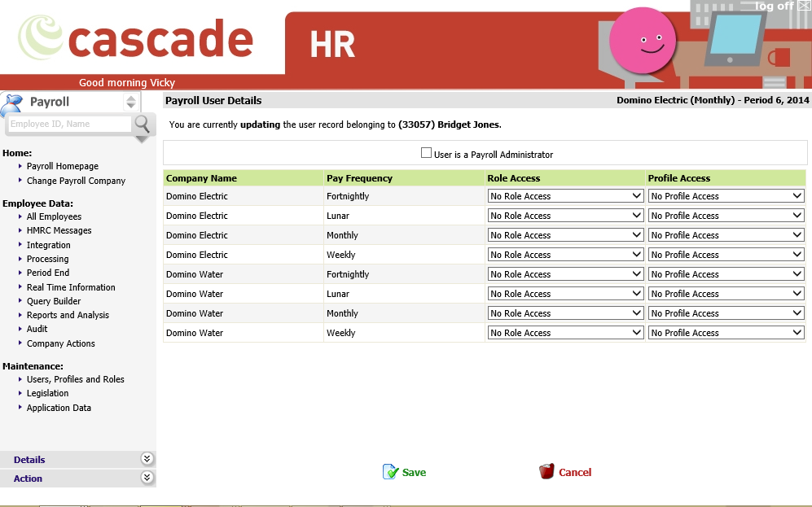This screenshot has height=507, width=812.
Task: Open Role Access dropdown for Domino Water Lunar
Action: tap(565, 294)
